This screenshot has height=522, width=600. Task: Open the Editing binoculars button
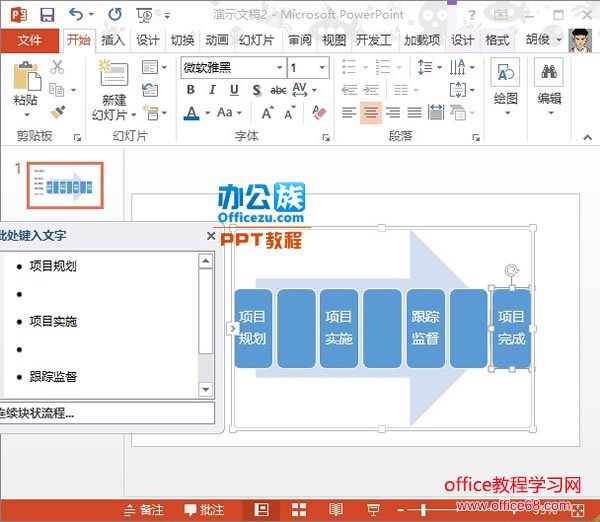point(549,86)
